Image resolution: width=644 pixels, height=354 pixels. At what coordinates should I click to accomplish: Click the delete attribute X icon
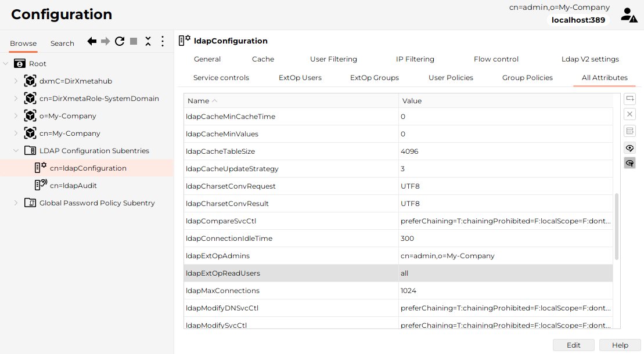[629, 114]
